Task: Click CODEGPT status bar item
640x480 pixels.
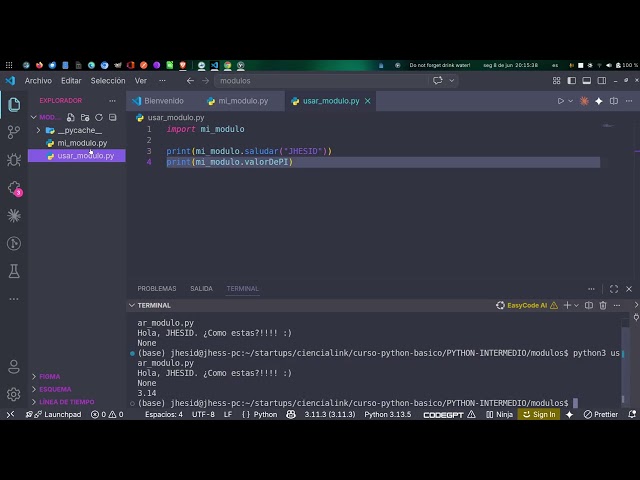Action: tap(449, 414)
